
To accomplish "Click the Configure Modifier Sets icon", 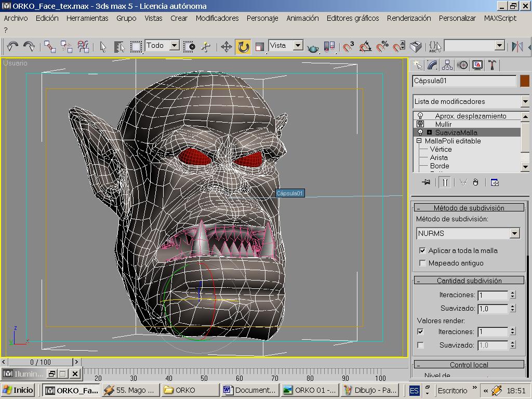I will point(495,182).
